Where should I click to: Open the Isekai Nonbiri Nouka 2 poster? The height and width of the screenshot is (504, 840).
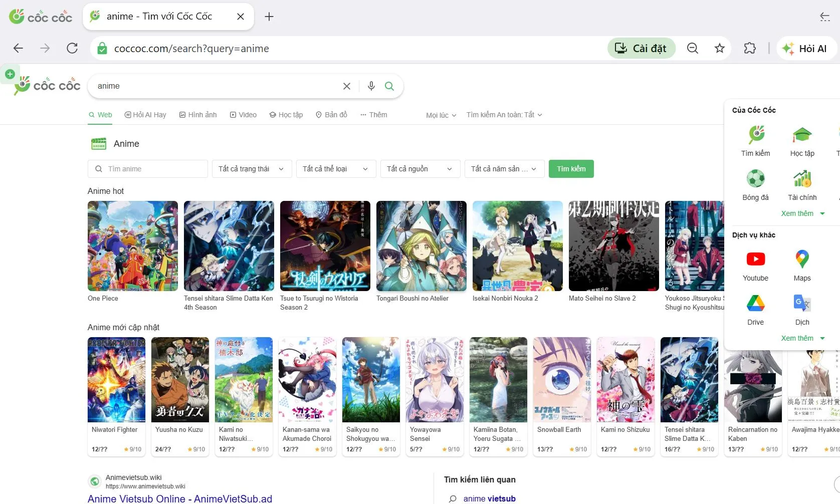click(x=518, y=246)
